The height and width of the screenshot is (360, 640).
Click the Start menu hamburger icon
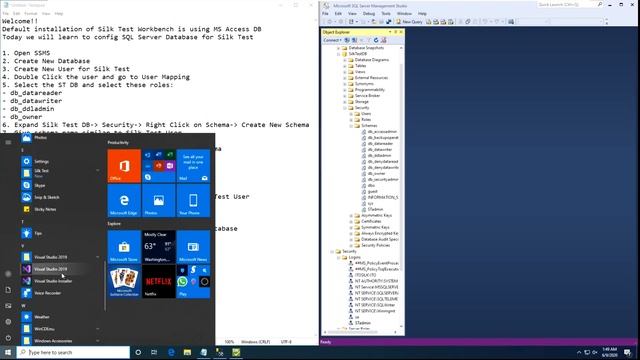[8, 142]
